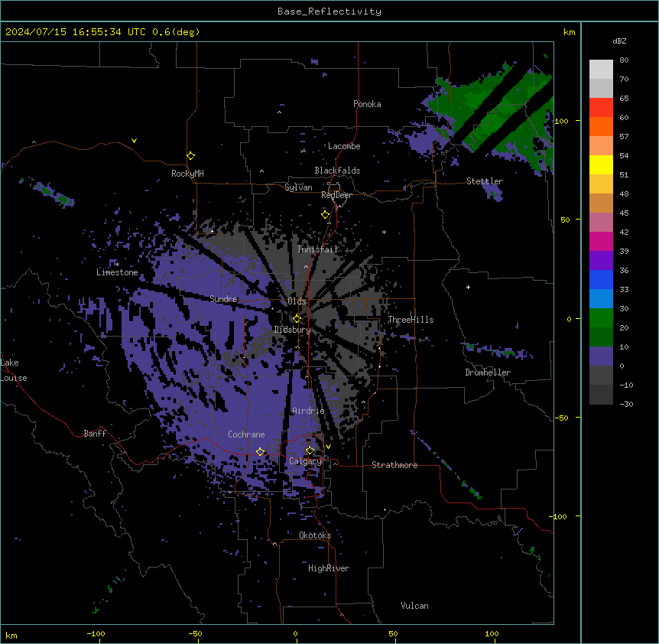Select the orange 57-60 dBZ legend swatch
Image resolution: width=659 pixels, height=644 pixels.
point(601,126)
